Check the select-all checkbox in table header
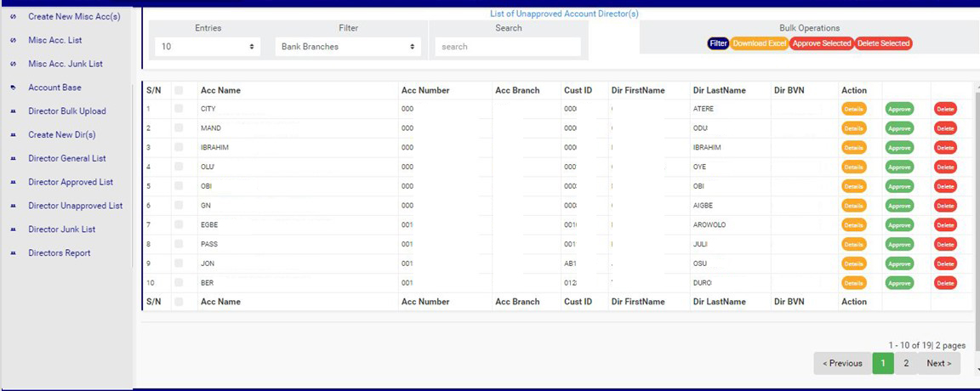980x391 pixels. click(179, 90)
